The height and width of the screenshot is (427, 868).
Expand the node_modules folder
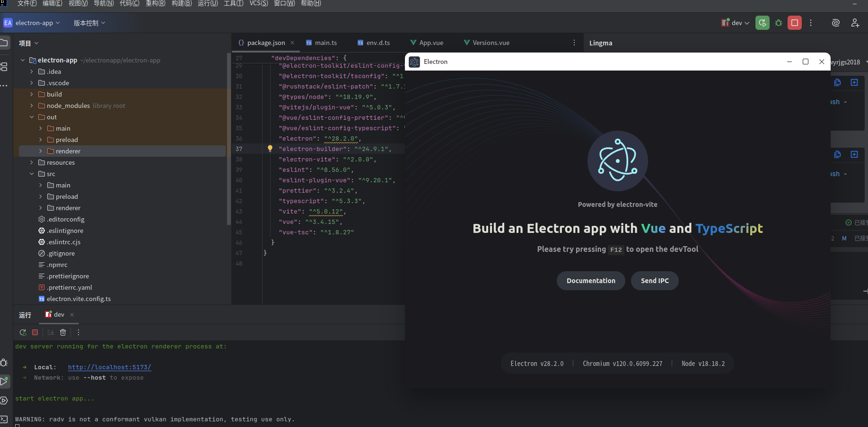32,106
